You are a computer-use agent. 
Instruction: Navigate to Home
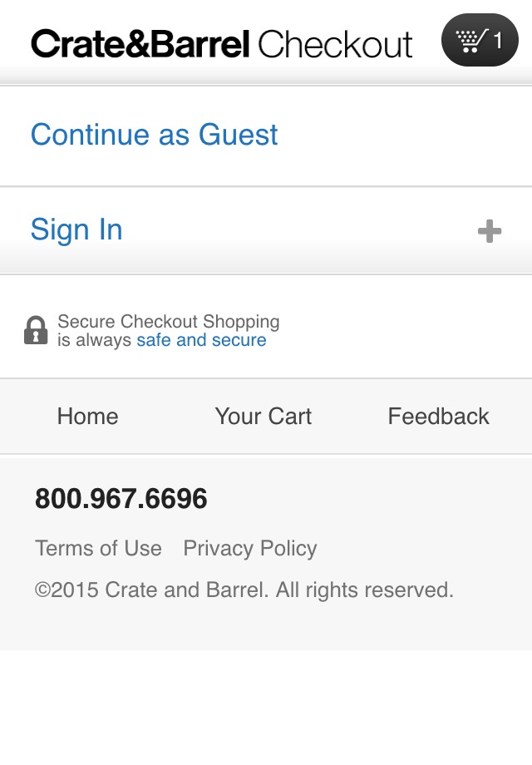[86, 417]
